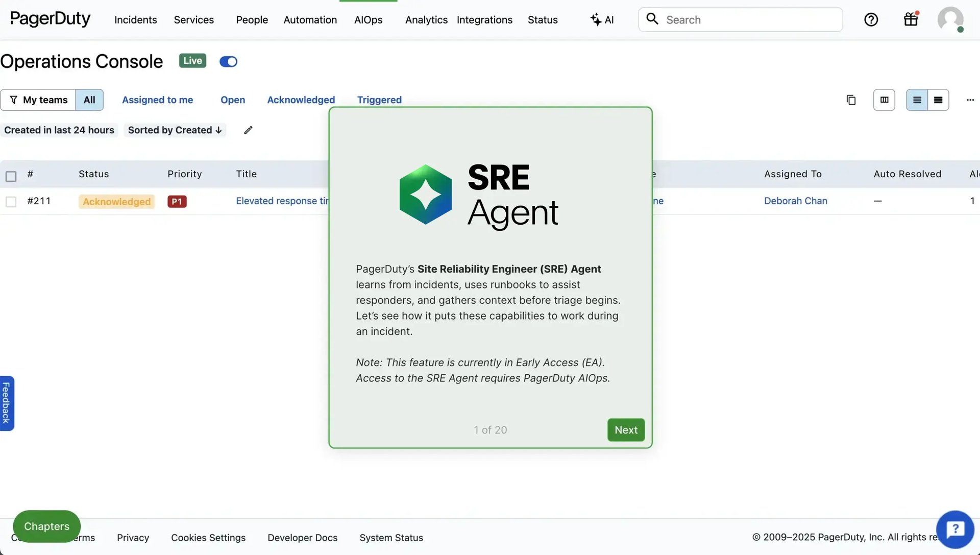The width and height of the screenshot is (980, 555).
Task: Open the more options ellipsis menu
Action: [x=970, y=100]
